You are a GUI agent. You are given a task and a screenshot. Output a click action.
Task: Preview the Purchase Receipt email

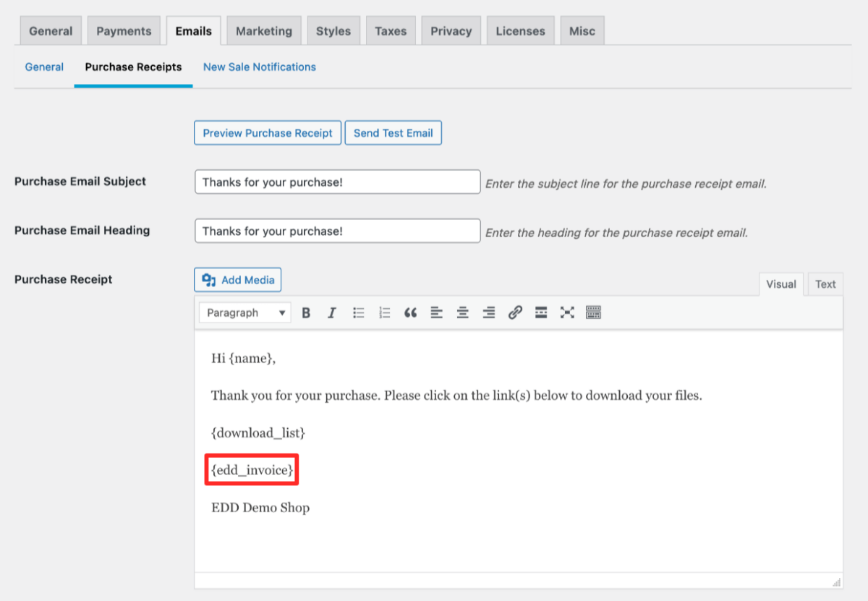click(x=267, y=132)
